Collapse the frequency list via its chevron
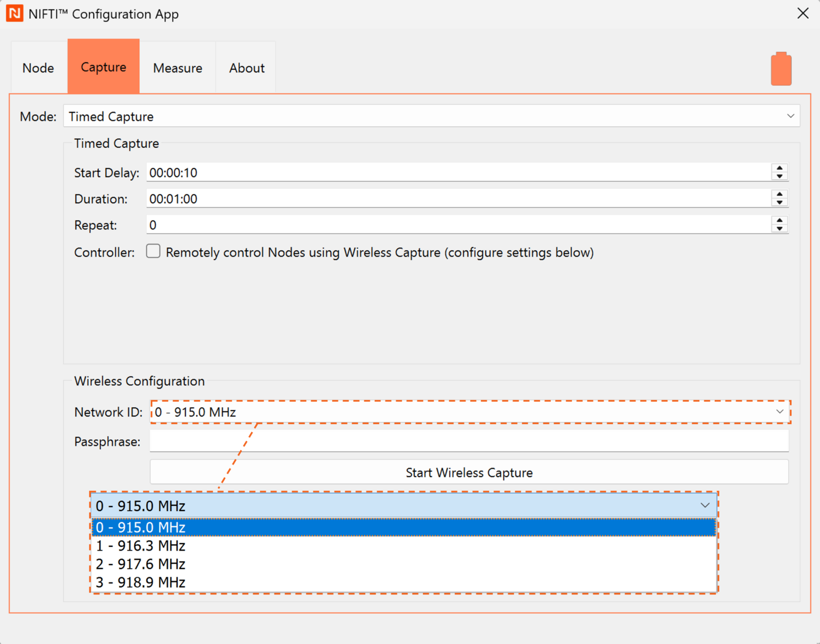The height and width of the screenshot is (644, 820). [x=705, y=505]
